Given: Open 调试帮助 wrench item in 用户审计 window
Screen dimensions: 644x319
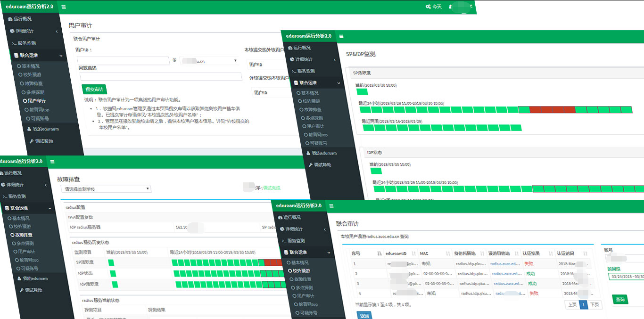Looking at the screenshot, I should pos(41,141).
